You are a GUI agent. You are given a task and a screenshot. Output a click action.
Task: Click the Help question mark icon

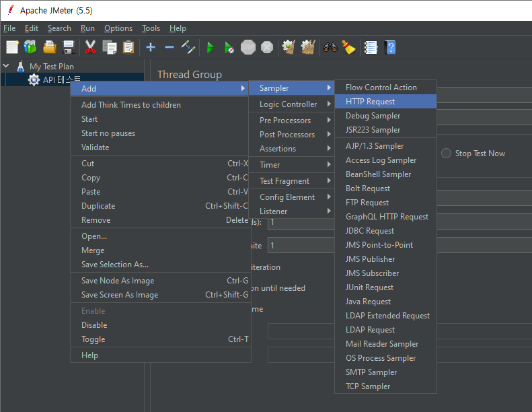pyautogui.click(x=390, y=47)
